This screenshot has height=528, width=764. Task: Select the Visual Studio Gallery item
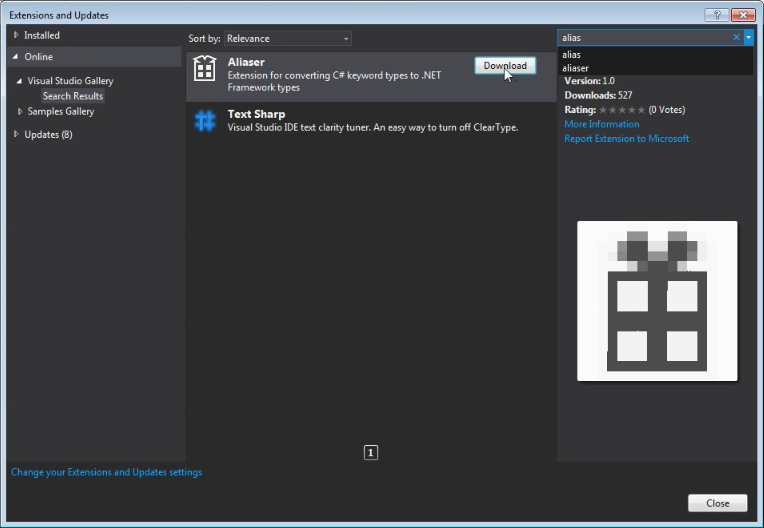[x=70, y=81]
